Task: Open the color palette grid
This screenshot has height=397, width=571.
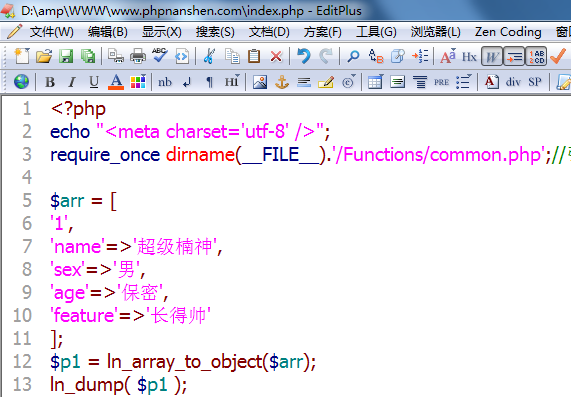Action: coord(138,82)
